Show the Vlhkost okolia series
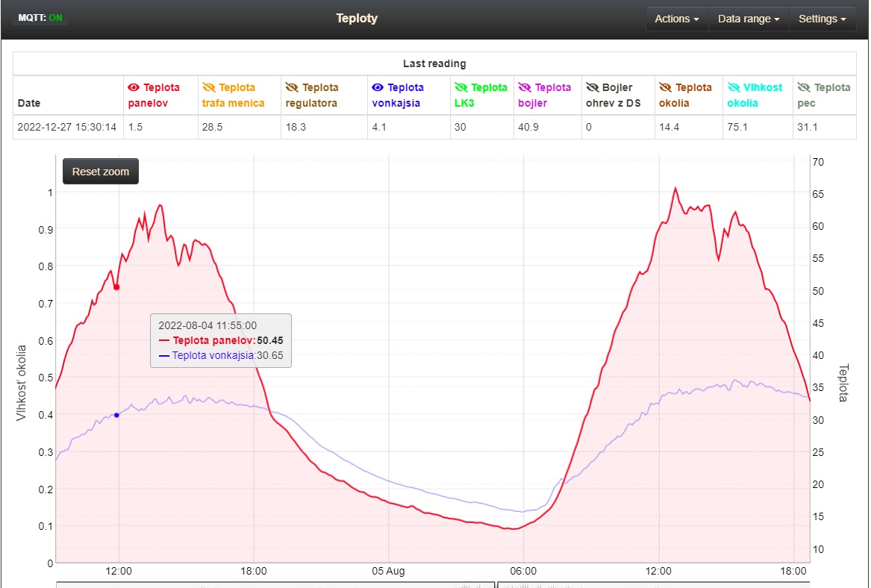 point(734,87)
